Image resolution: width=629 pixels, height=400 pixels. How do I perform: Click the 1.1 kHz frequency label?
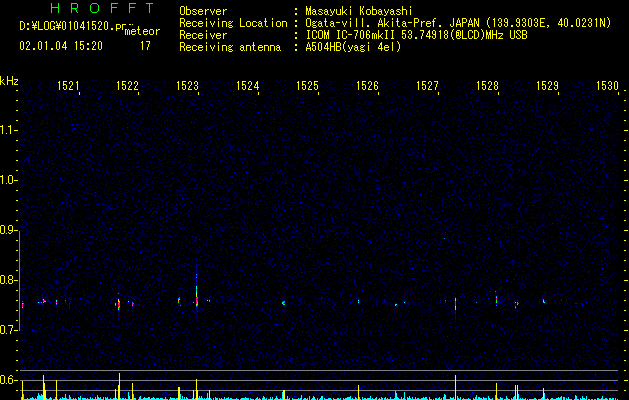pos(8,130)
